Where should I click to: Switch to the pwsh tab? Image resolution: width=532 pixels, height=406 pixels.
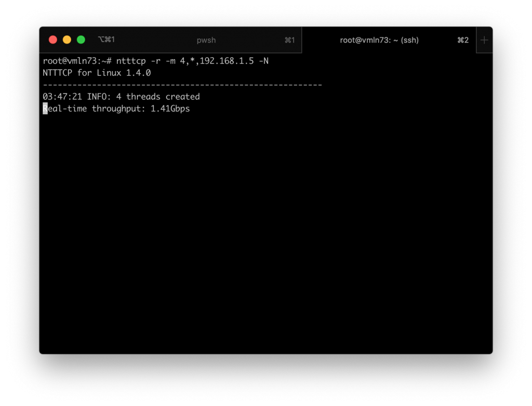pyautogui.click(x=206, y=40)
